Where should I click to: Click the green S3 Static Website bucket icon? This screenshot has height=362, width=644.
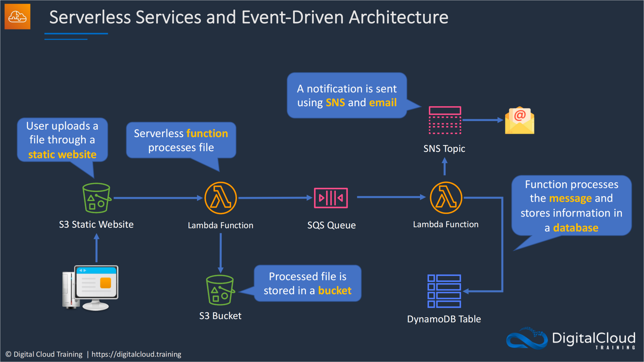pyautogui.click(x=97, y=198)
